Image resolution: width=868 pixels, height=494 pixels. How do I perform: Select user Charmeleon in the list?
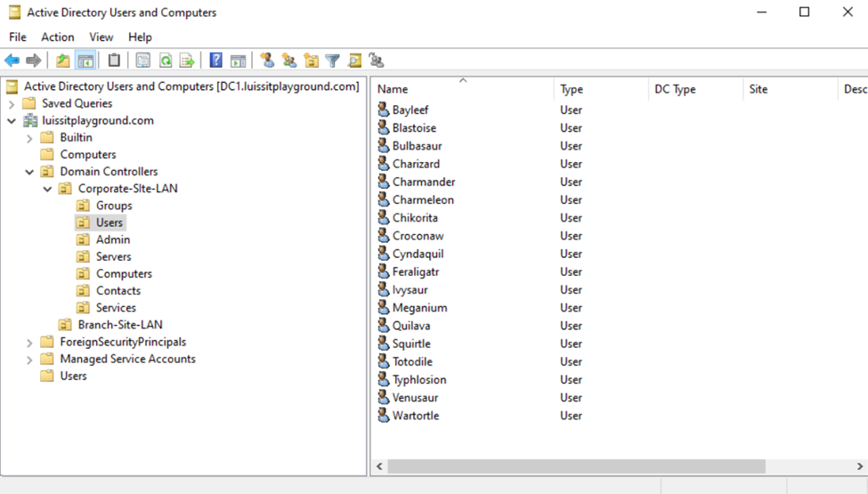[423, 199]
